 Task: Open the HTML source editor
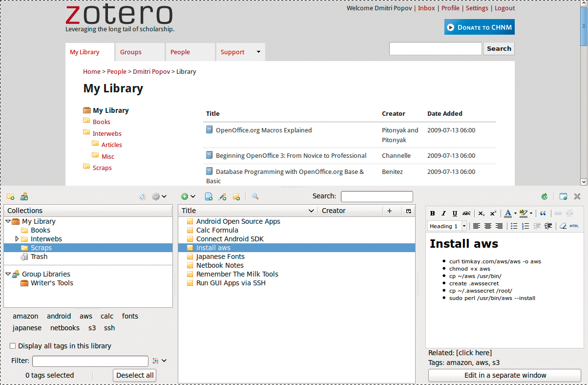click(574, 226)
